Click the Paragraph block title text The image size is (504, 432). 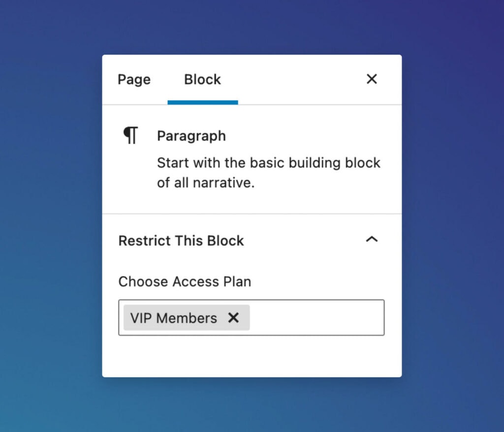[x=191, y=135]
